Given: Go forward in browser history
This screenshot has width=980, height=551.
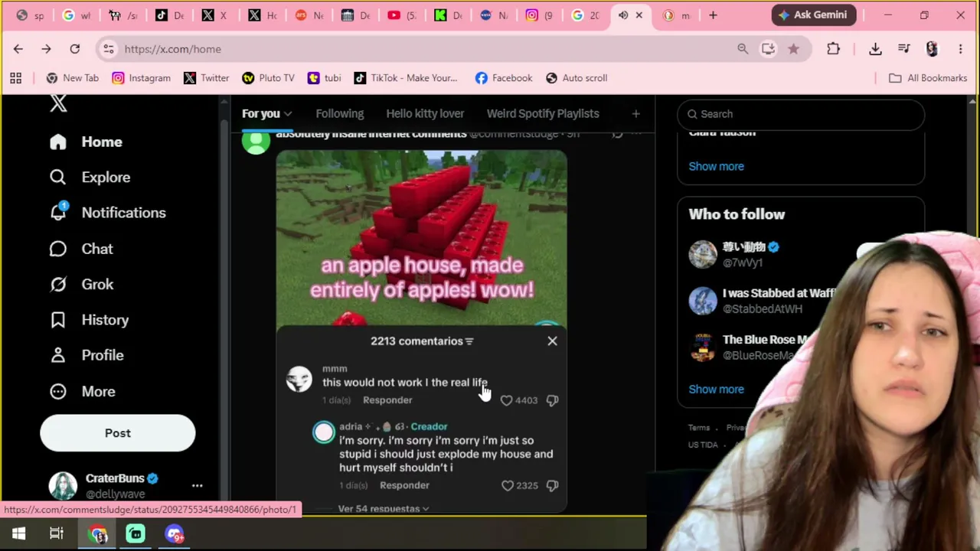Looking at the screenshot, I should 46,49.
